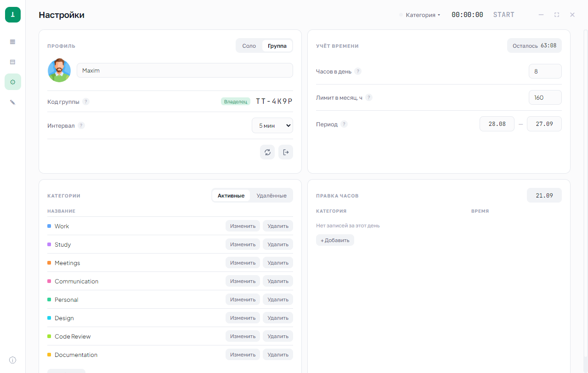Click Изменить for the Code Review category
The image size is (588, 373).
(x=243, y=336)
